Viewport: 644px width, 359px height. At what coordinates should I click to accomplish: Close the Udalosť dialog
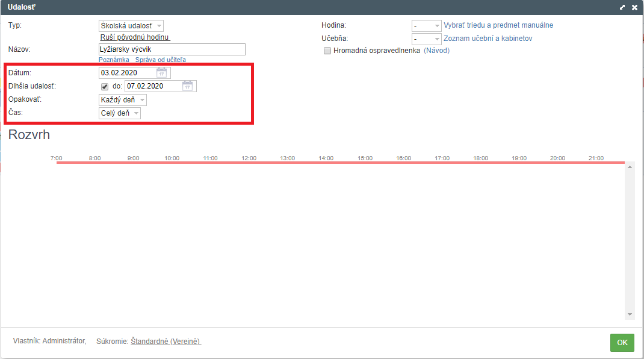(x=634, y=7)
